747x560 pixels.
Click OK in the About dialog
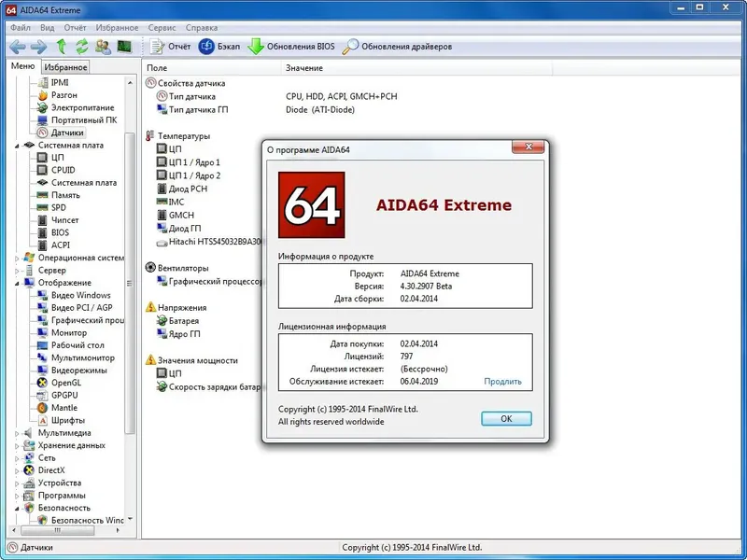click(506, 418)
